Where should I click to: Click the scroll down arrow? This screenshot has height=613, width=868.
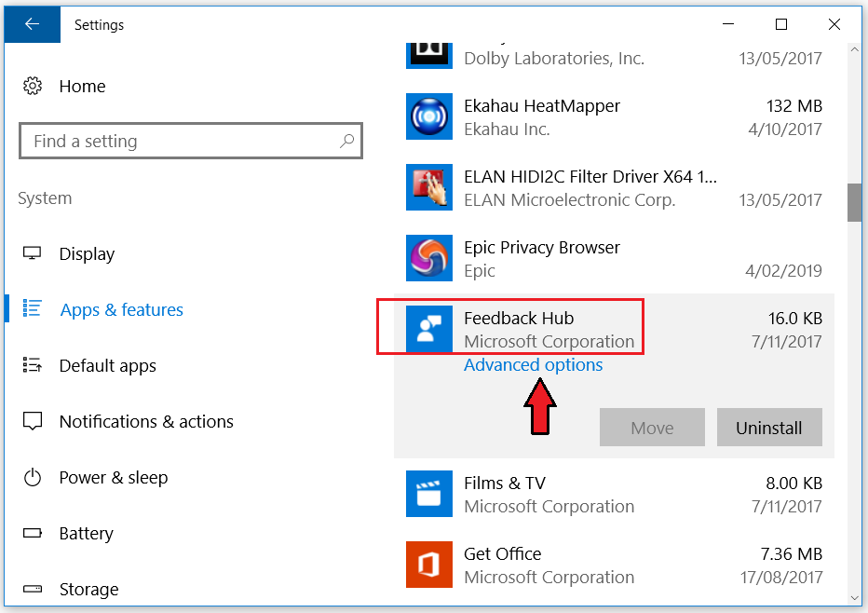854,599
